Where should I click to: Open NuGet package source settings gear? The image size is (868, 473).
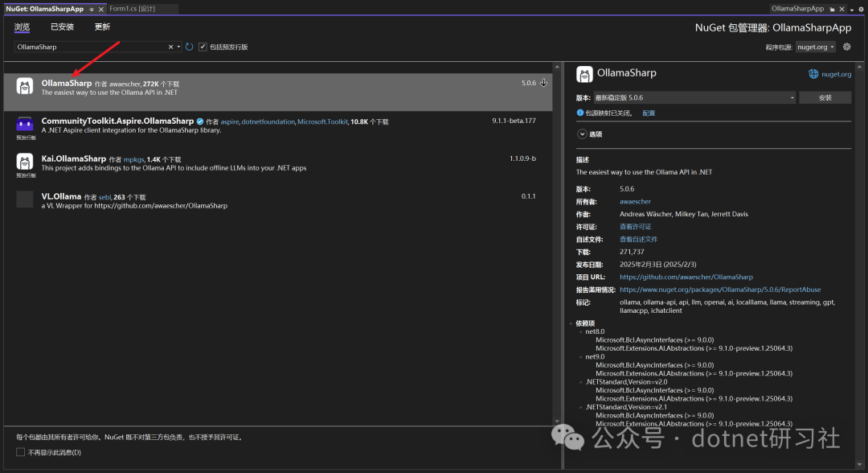[846, 47]
